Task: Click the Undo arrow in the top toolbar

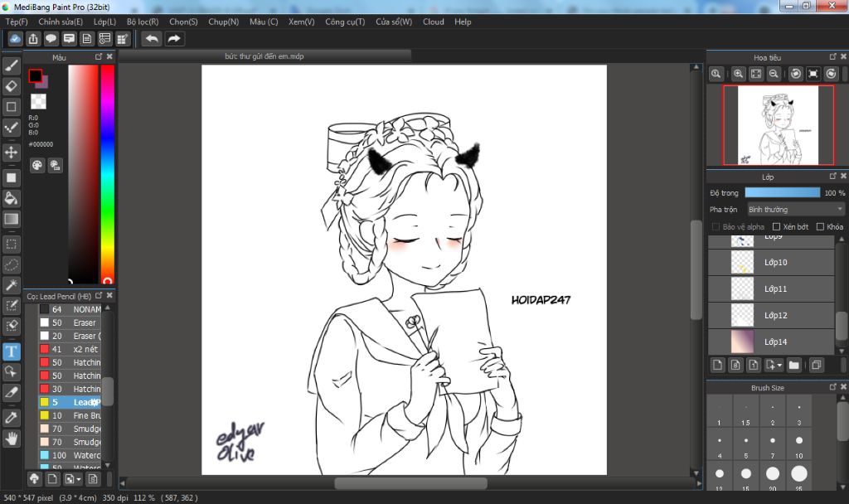Action: [x=152, y=39]
